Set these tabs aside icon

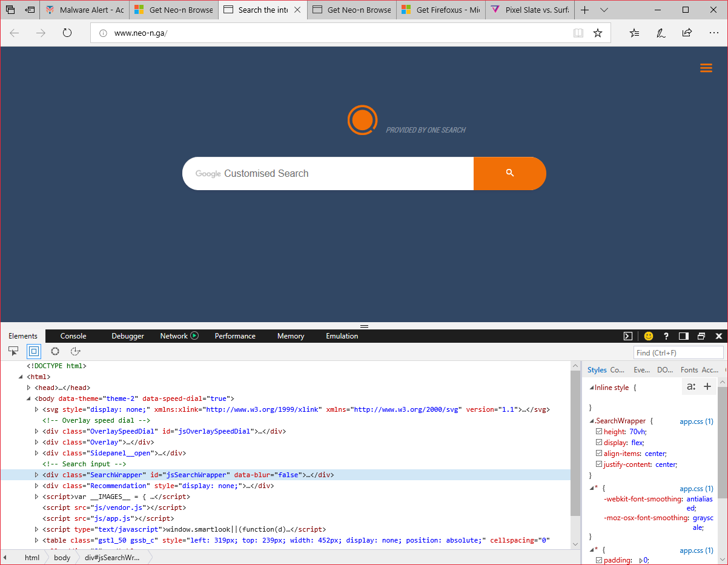click(30, 10)
